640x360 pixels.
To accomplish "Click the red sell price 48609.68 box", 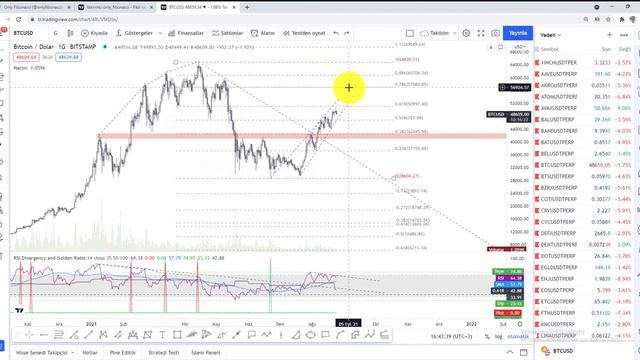I will 26,58.
